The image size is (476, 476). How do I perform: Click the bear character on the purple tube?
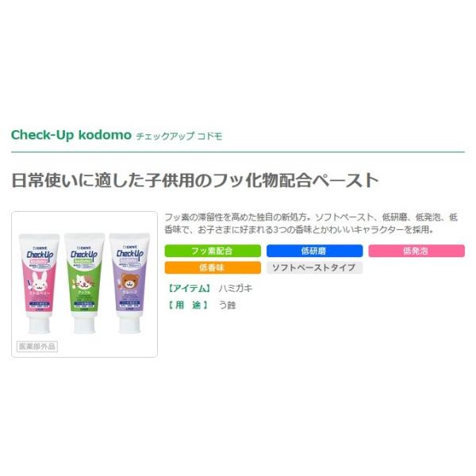[130, 281]
